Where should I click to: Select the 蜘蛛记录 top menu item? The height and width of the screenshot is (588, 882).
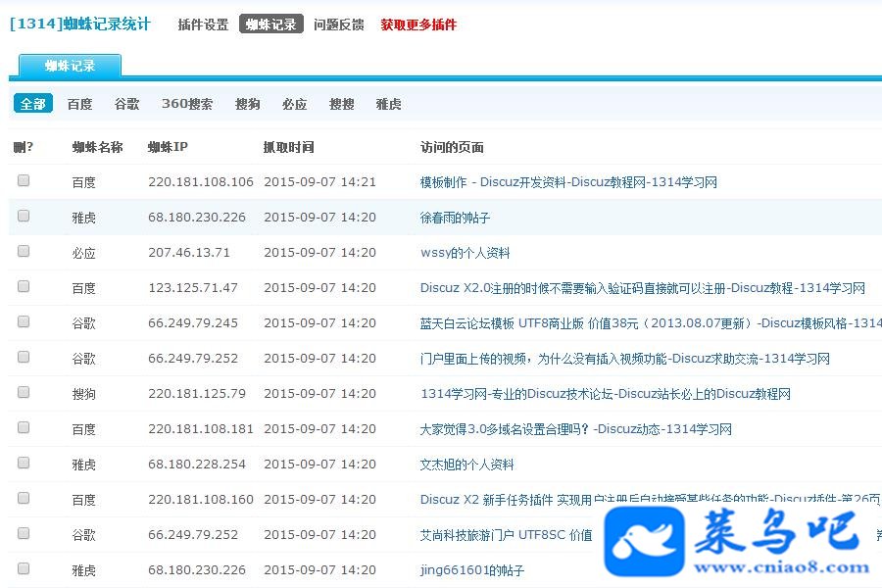[x=271, y=24]
